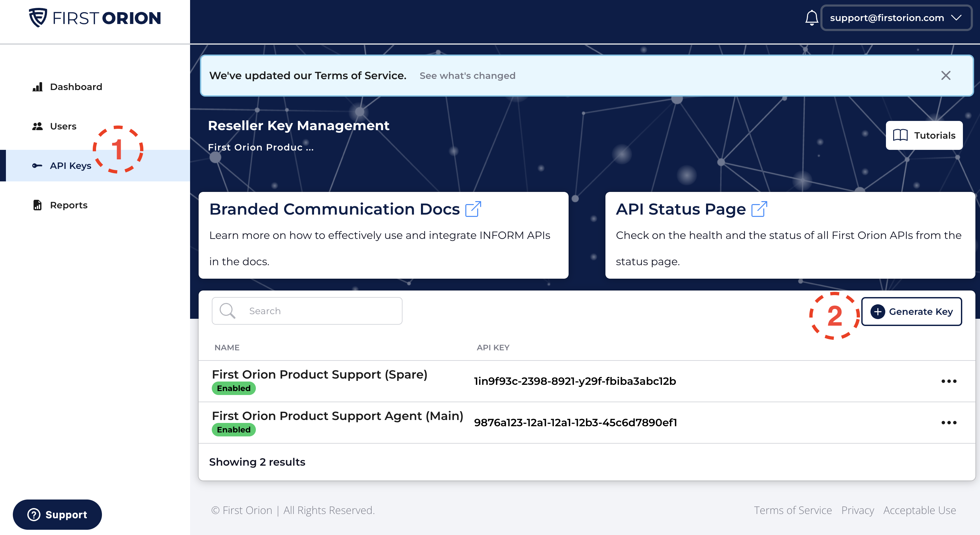The width and height of the screenshot is (980, 535).
Task: Click the First Orion Produc … subtitle
Action: pos(260,148)
